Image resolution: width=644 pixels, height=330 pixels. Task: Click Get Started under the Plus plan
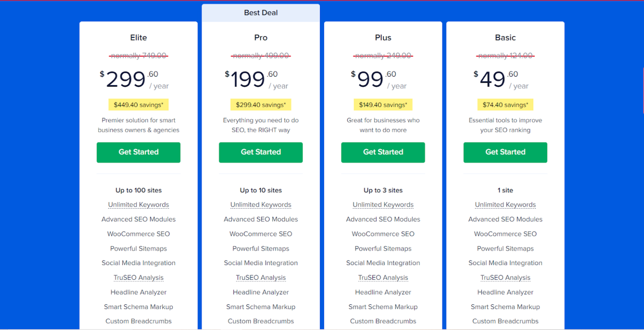click(x=383, y=152)
